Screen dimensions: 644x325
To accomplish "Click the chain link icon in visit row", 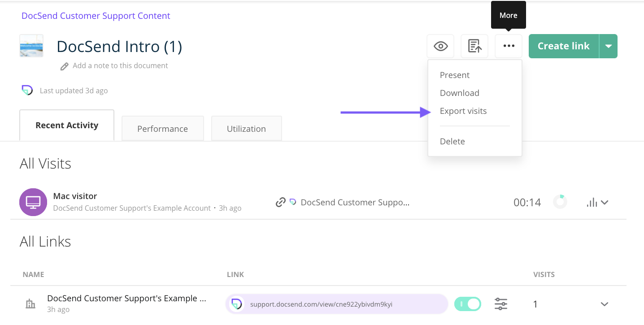I will click(281, 202).
